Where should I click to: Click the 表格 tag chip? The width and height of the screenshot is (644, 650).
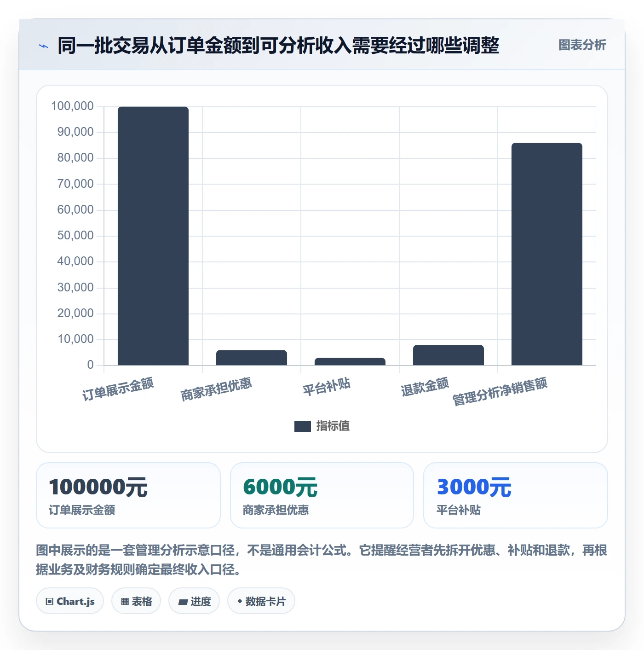pos(136,601)
